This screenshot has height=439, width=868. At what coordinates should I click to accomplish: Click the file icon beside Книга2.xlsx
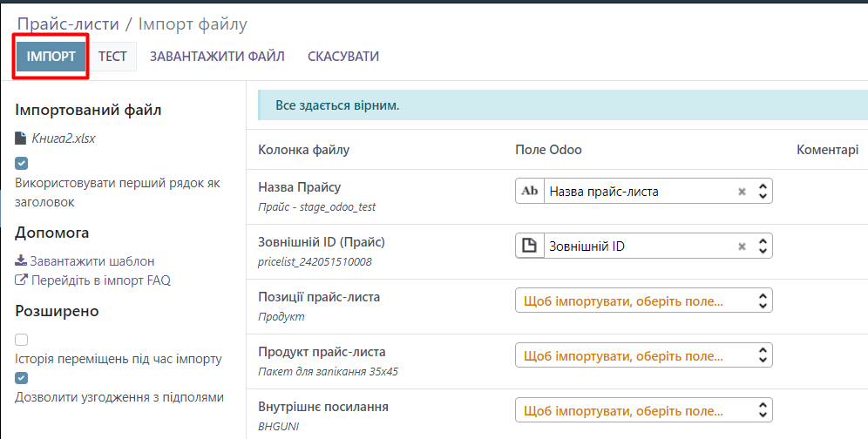click(21, 138)
